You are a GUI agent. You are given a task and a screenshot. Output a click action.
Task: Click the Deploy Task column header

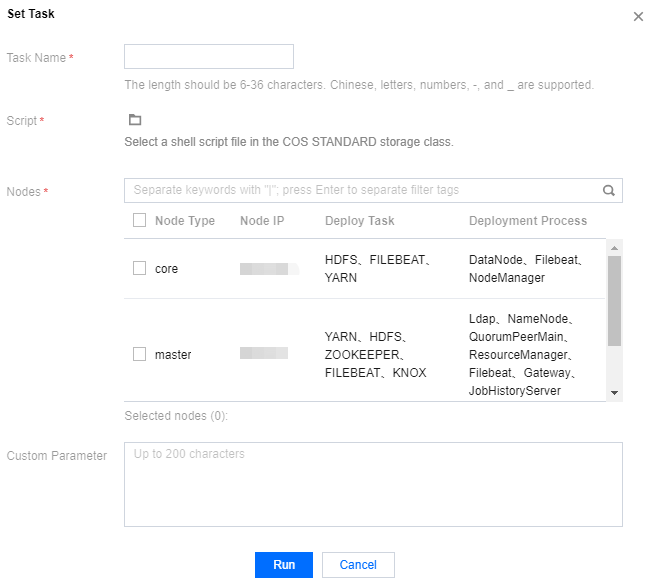(x=360, y=220)
